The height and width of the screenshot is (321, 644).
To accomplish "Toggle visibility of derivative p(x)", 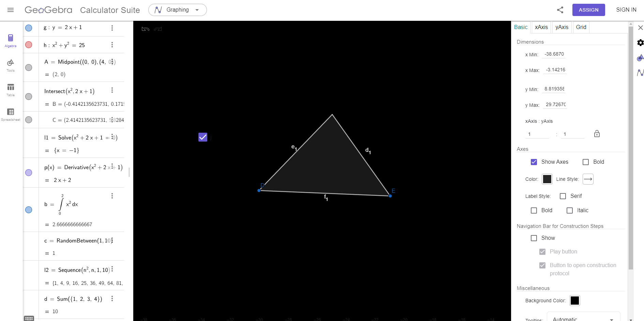I will 29,173.
